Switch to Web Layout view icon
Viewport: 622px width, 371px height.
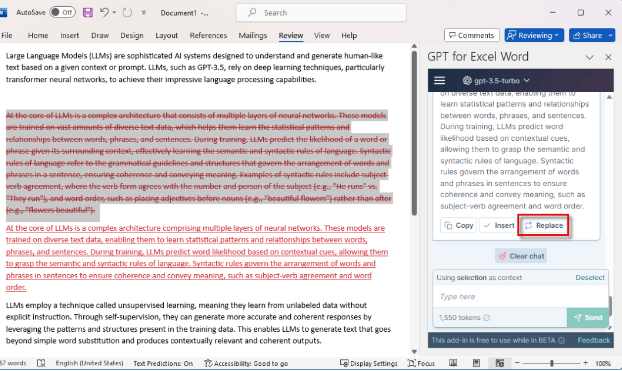pyautogui.click(x=499, y=363)
